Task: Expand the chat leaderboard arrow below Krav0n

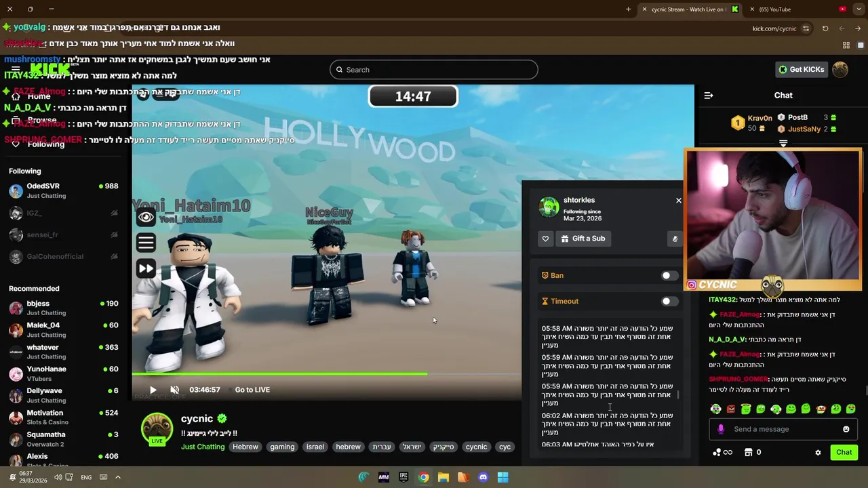Action: pyautogui.click(x=783, y=144)
